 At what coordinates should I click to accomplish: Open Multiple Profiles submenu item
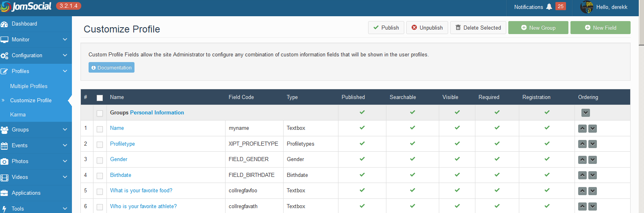click(x=29, y=86)
